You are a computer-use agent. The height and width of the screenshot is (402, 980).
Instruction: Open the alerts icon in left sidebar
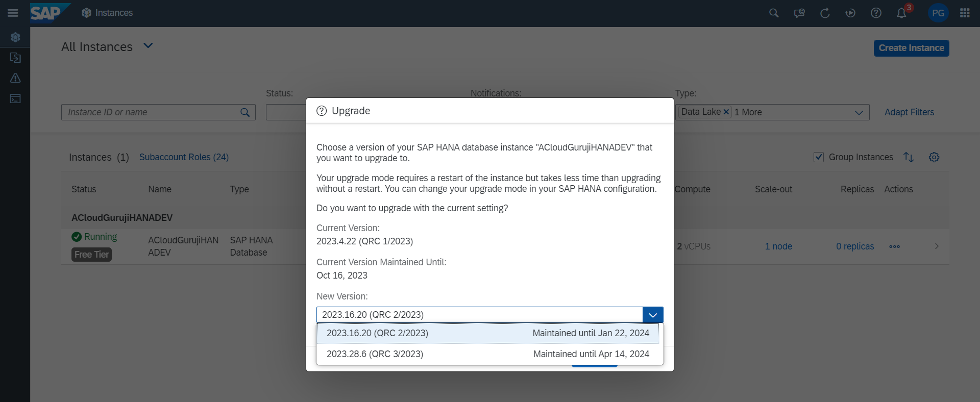(x=15, y=78)
